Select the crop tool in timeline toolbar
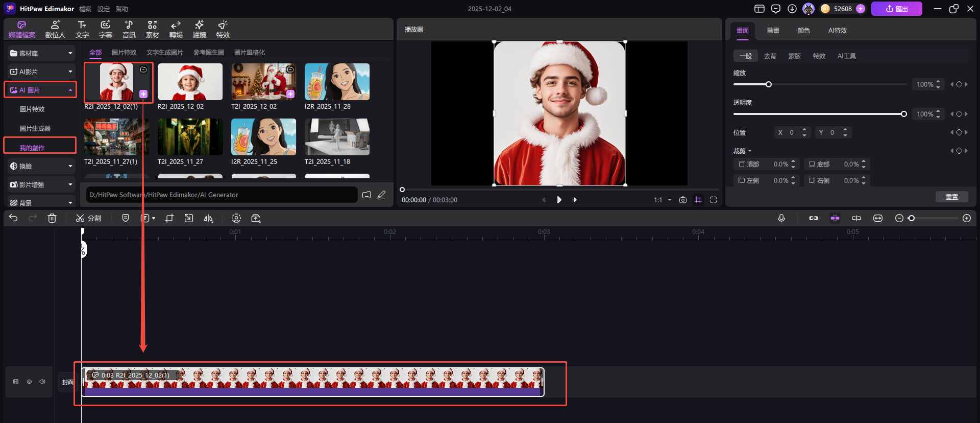This screenshot has height=423, width=980. (x=169, y=218)
